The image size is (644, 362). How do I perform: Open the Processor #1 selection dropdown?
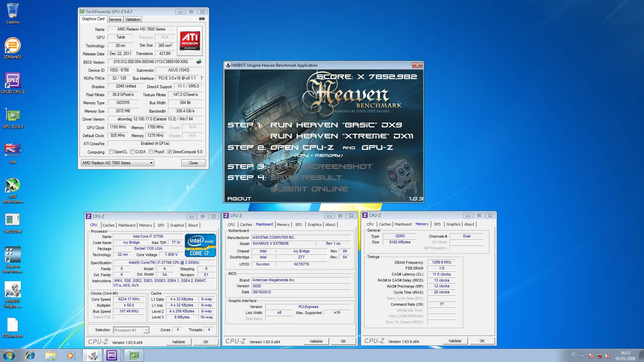pos(131,330)
